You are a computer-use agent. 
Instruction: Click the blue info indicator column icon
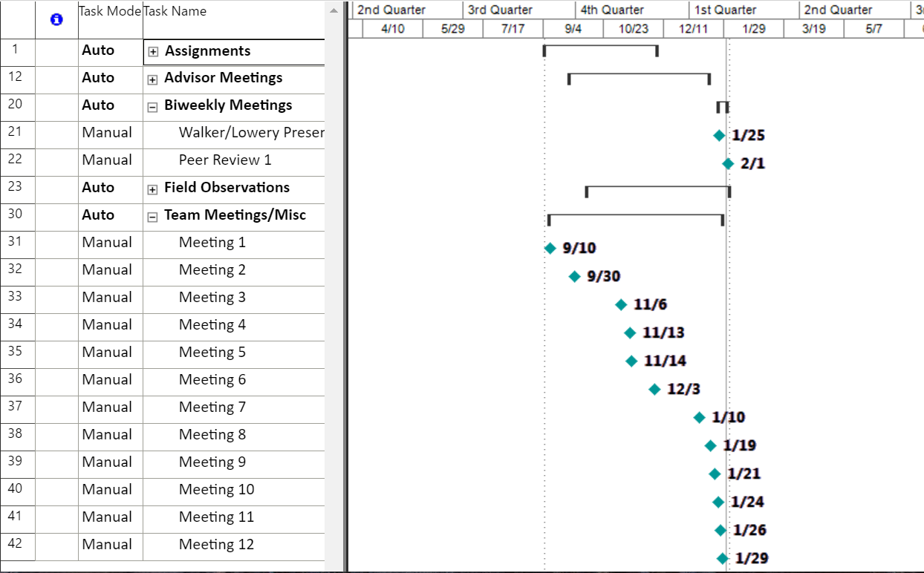56,20
